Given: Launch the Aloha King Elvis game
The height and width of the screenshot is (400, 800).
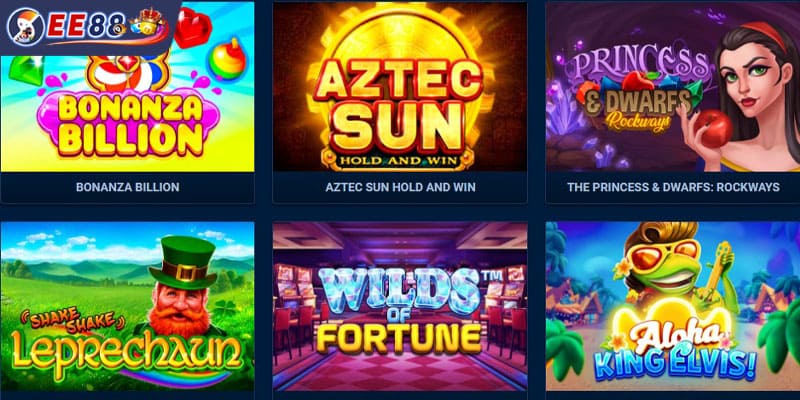Looking at the screenshot, I should click(673, 306).
